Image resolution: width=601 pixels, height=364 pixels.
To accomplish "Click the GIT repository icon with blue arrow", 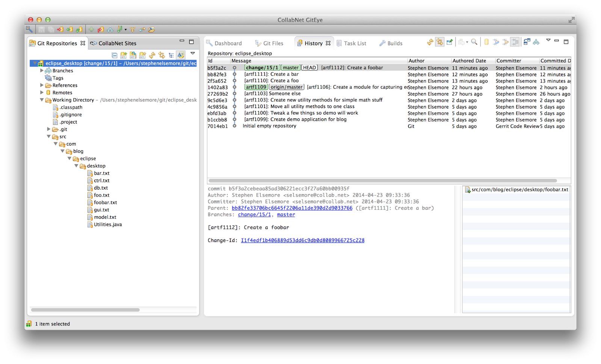I will tap(133, 55).
